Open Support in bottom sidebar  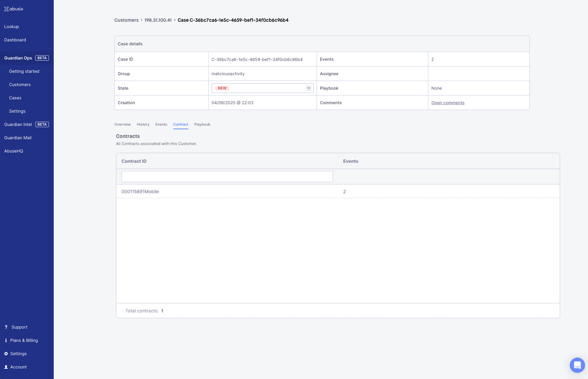pos(19,327)
